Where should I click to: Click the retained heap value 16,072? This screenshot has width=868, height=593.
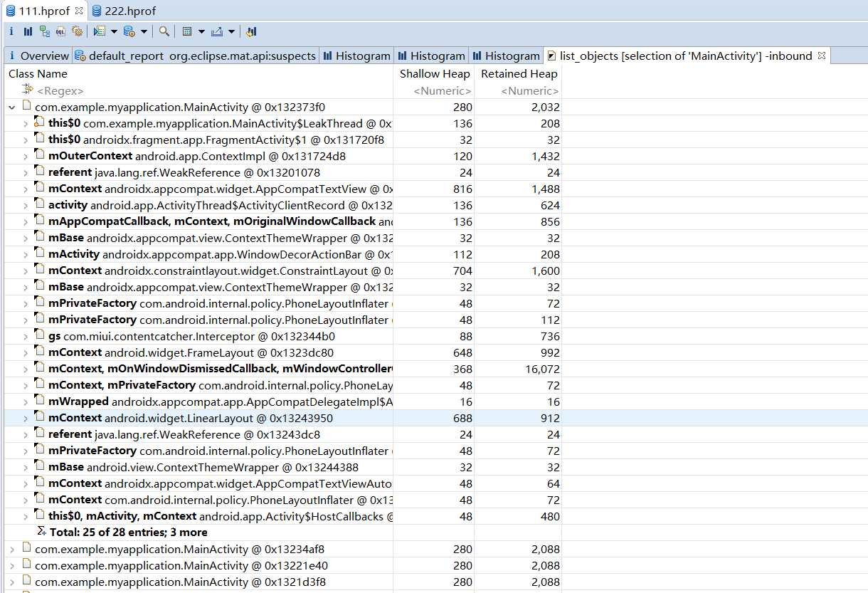(x=543, y=369)
